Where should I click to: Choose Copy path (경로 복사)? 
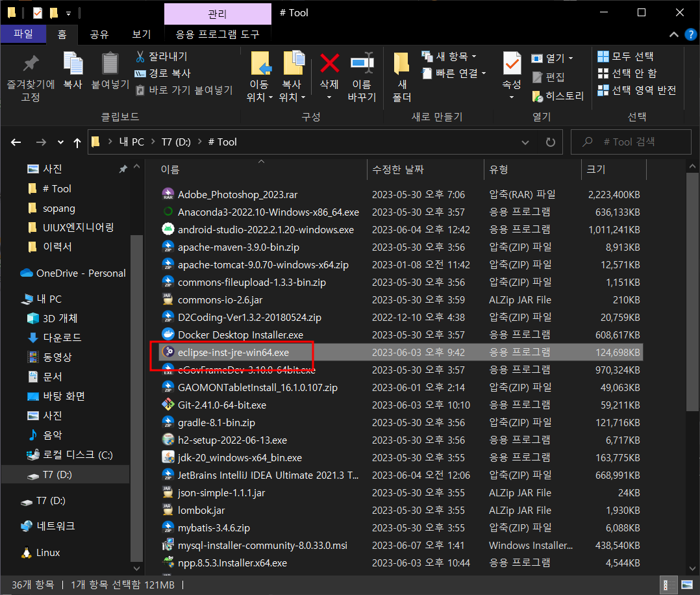pos(162,73)
